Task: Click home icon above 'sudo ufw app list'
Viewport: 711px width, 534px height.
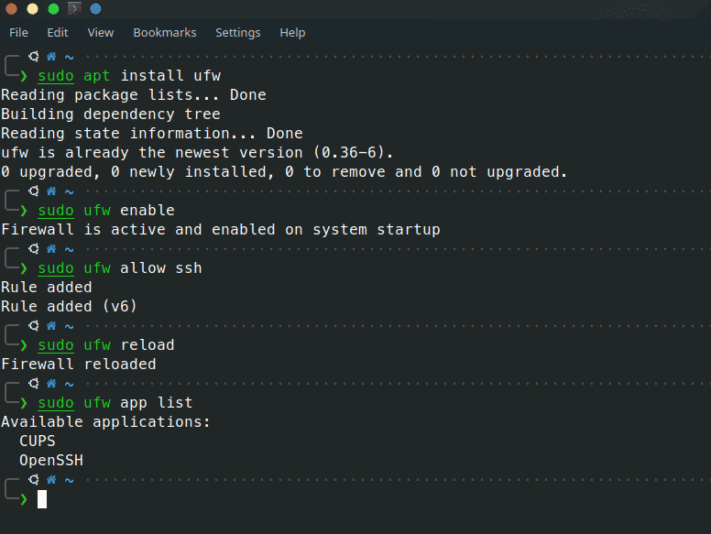Action: click(x=51, y=383)
